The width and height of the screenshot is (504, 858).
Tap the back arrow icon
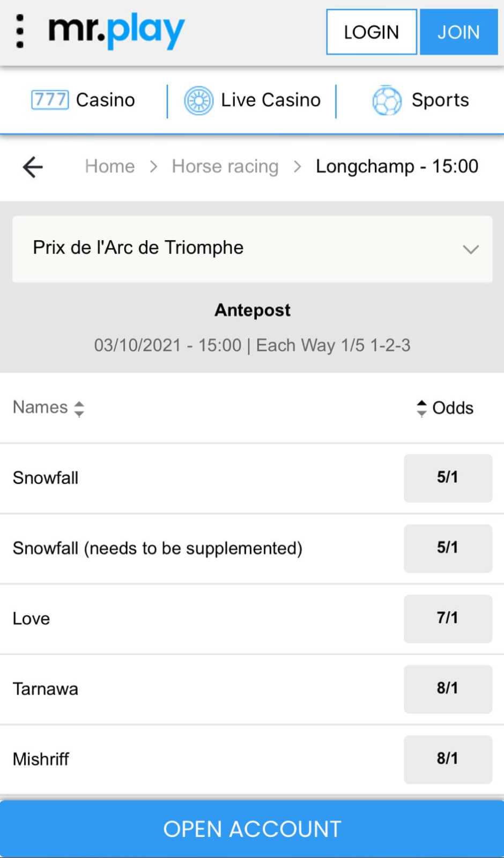pos(33,167)
